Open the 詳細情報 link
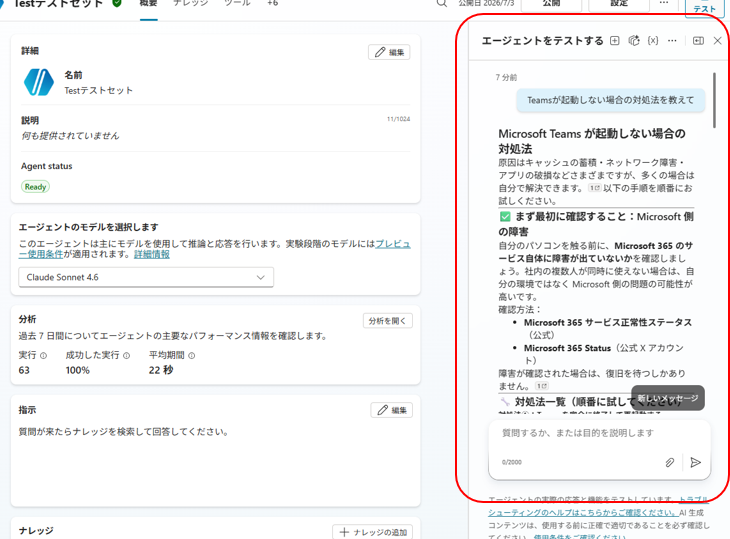 coord(152,255)
